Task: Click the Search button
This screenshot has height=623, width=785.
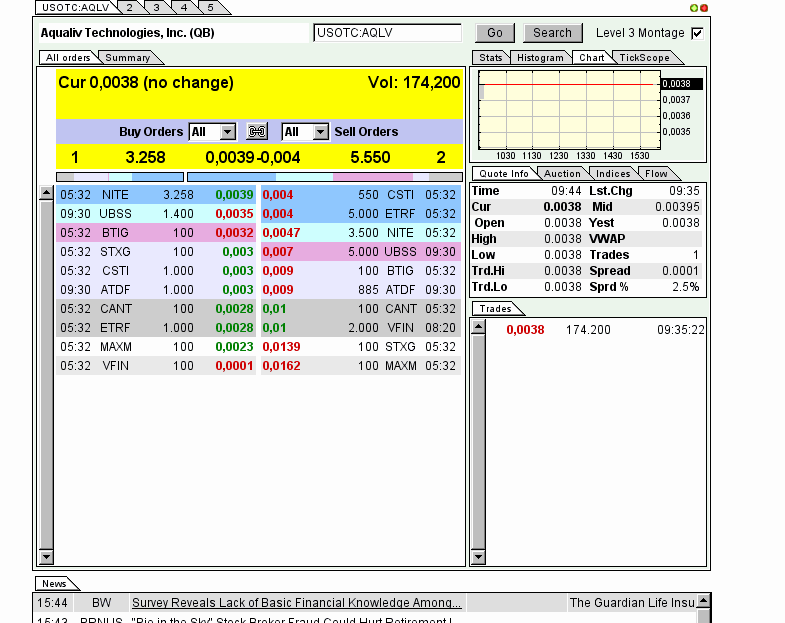Action: tap(552, 33)
